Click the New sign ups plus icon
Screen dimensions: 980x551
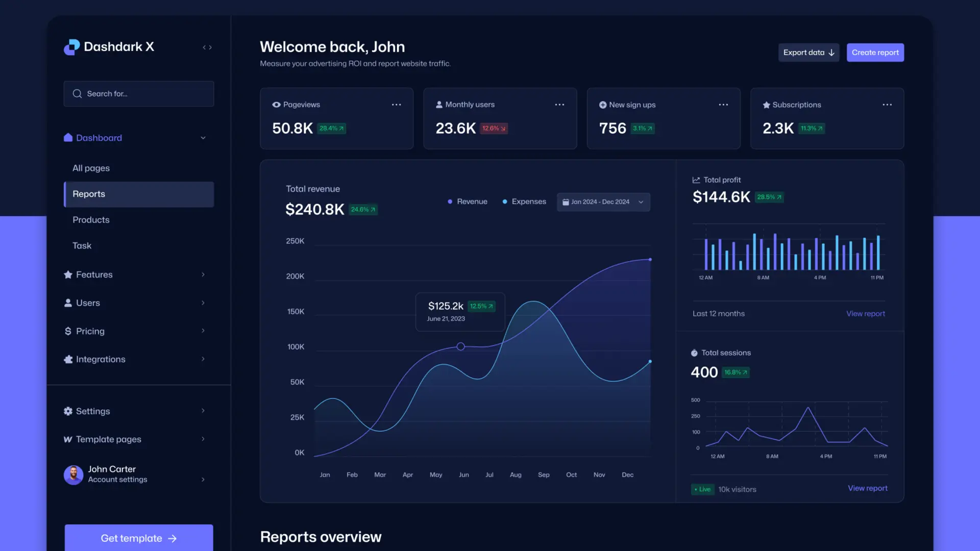603,104
